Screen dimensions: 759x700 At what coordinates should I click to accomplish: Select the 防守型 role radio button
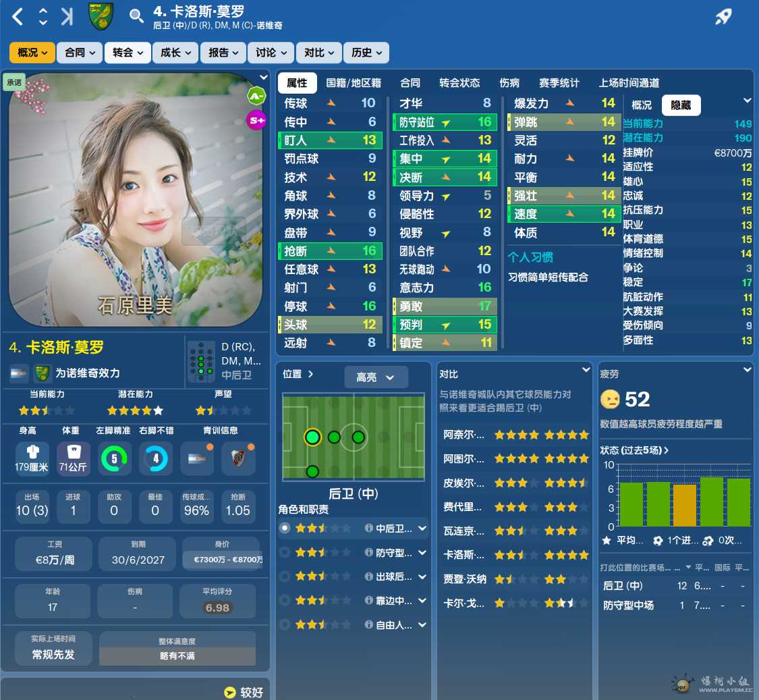(285, 552)
